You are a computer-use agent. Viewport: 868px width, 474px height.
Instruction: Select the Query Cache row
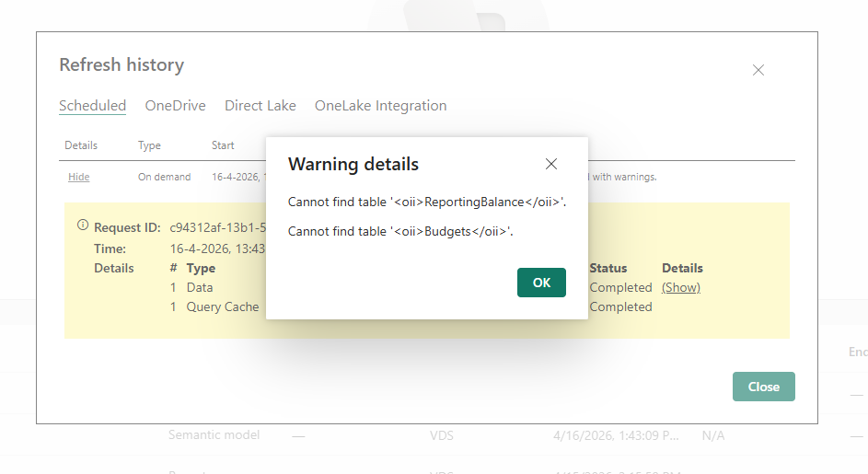[x=223, y=306]
